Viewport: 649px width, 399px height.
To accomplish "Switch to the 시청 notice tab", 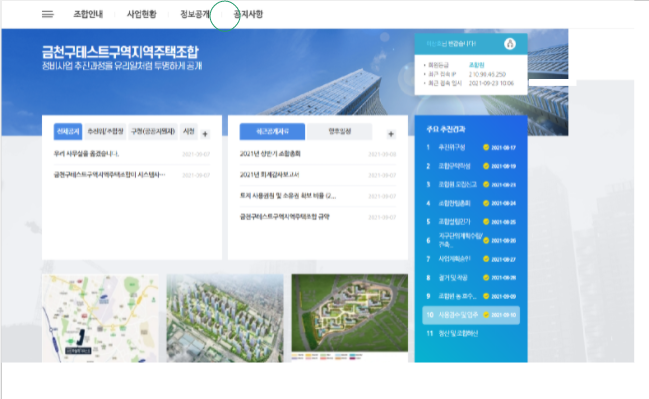I will point(189,132).
